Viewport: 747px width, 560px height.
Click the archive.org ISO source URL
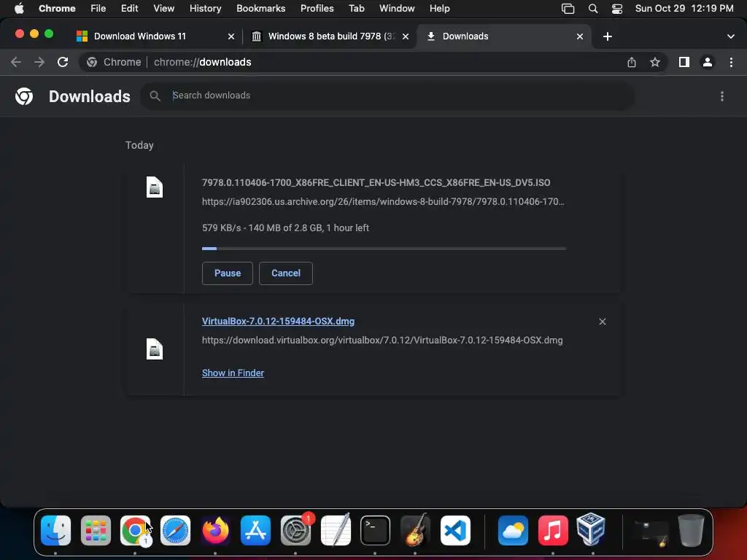coord(383,201)
